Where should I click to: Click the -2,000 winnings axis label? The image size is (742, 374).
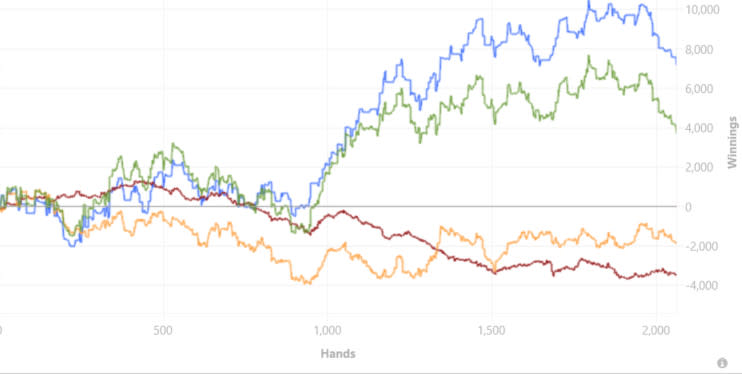coord(698,246)
